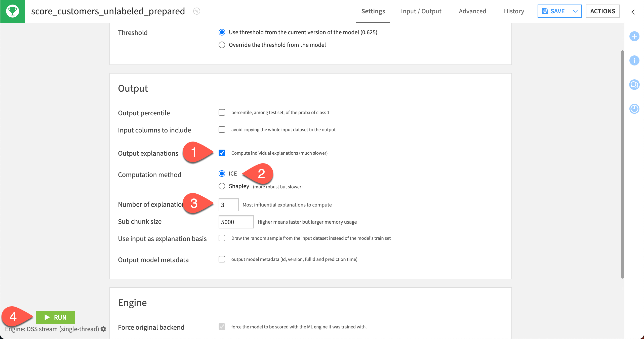
Task: Open the discussions chat icon in sidebar
Action: point(634,85)
